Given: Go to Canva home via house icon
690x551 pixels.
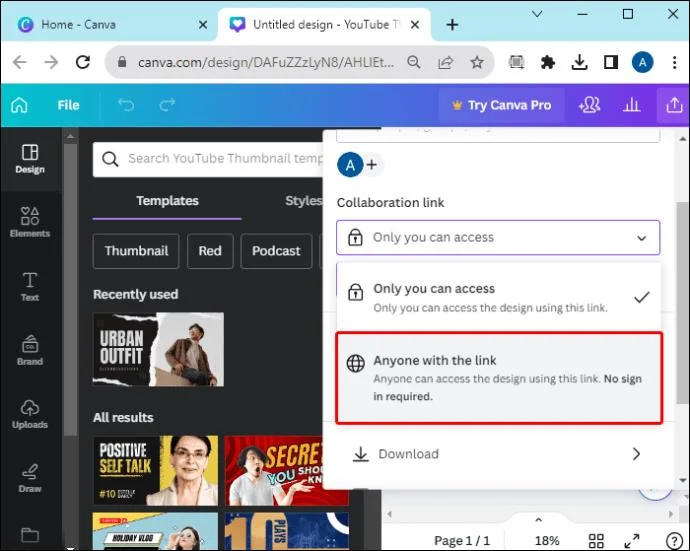Looking at the screenshot, I should tap(19, 105).
